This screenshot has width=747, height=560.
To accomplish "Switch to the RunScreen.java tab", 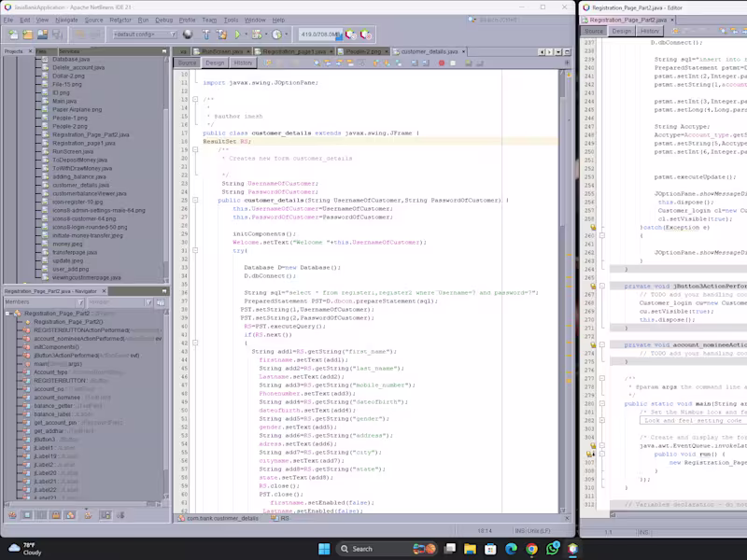I will point(219,52).
